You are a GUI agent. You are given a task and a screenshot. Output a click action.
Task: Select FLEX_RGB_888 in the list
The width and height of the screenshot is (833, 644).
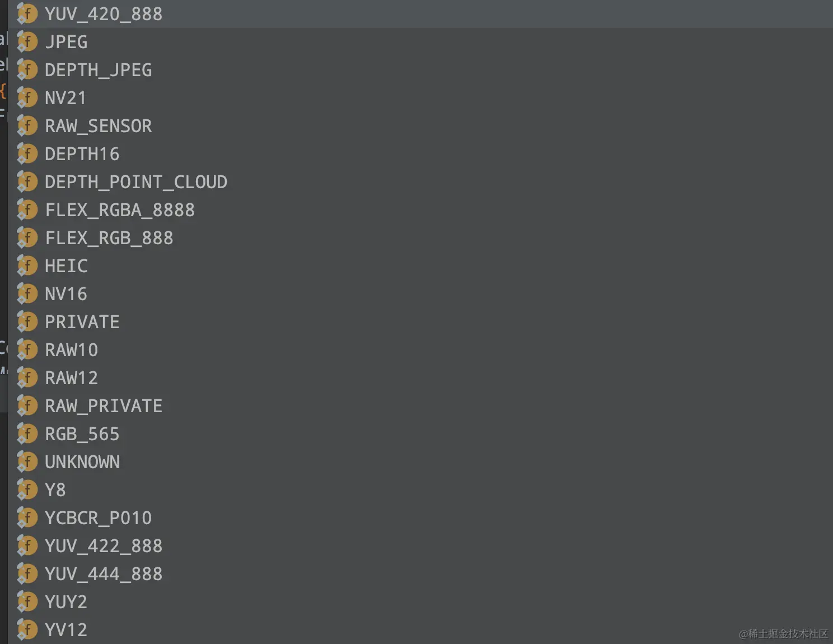point(109,238)
